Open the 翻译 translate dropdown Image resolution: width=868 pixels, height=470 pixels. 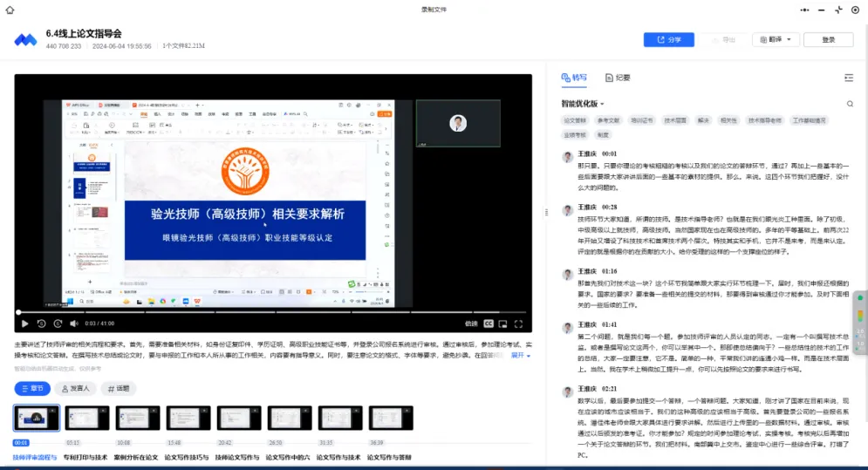776,40
